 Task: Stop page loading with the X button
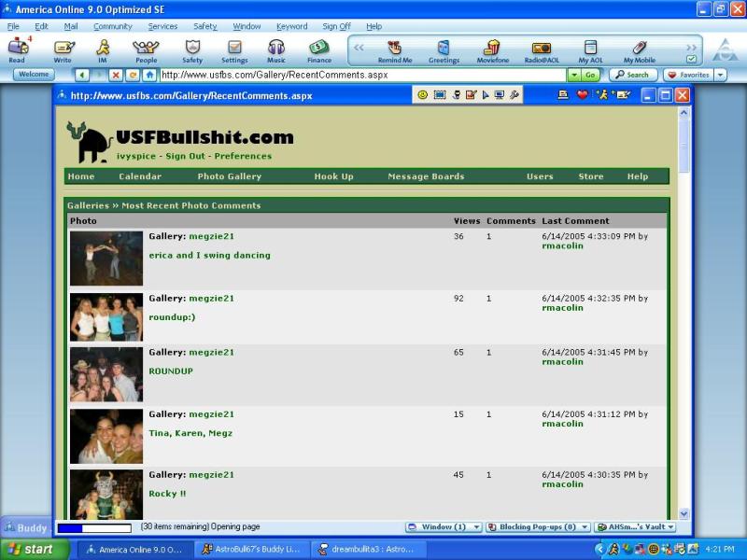(116, 75)
